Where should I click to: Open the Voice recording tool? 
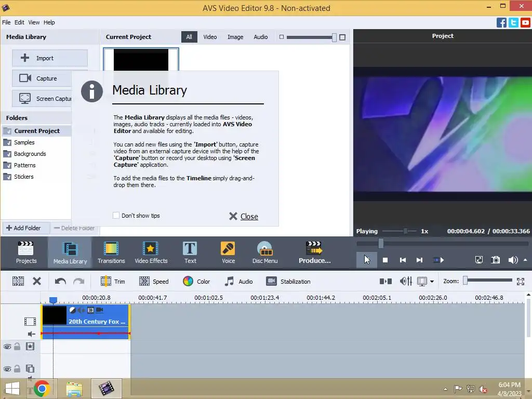pyautogui.click(x=228, y=252)
